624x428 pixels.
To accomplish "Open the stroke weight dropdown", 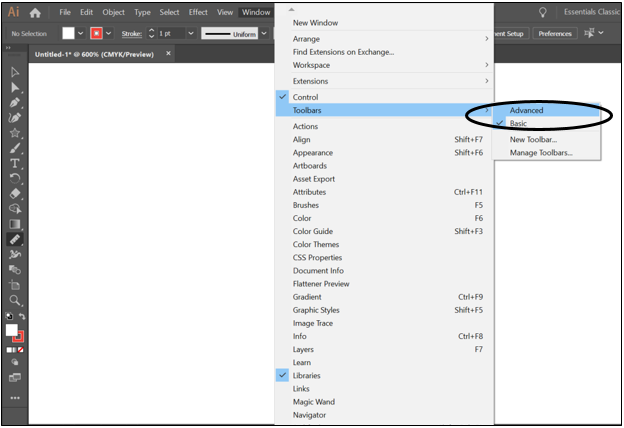I will [191, 33].
